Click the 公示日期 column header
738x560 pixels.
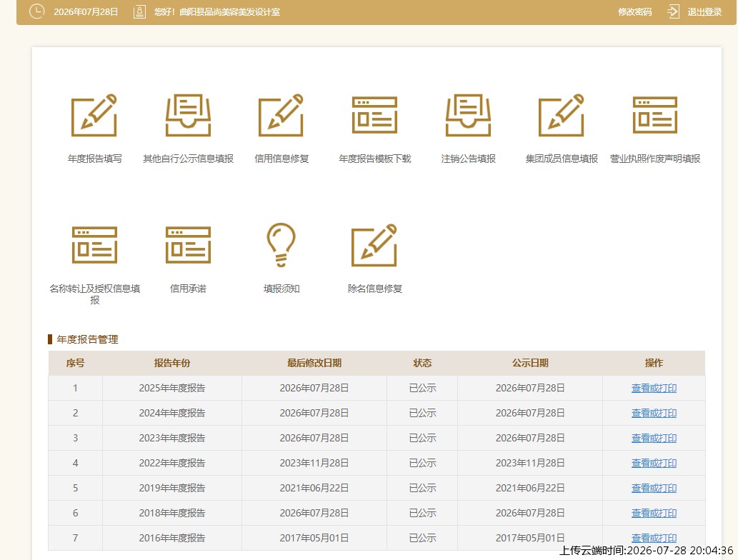[530, 363]
